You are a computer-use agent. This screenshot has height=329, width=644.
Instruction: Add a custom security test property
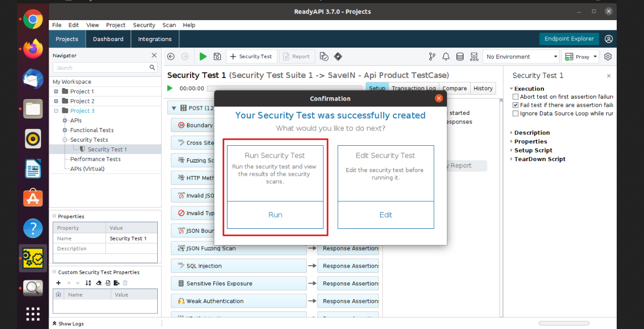[x=59, y=283]
